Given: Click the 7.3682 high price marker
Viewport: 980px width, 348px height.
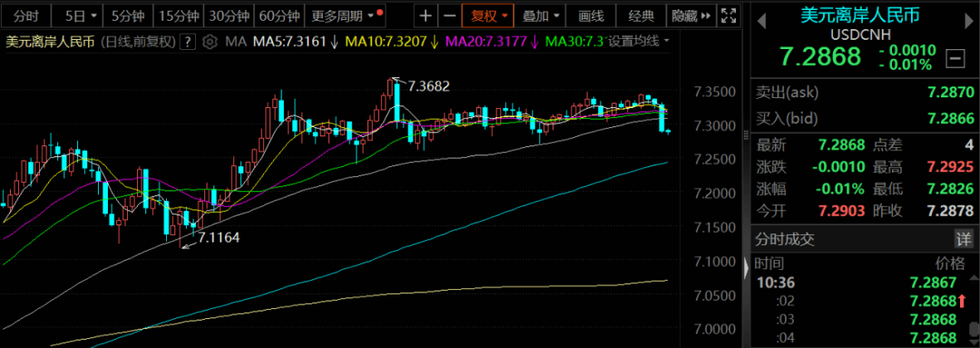Looking at the screenshot, I should (428, 85).
